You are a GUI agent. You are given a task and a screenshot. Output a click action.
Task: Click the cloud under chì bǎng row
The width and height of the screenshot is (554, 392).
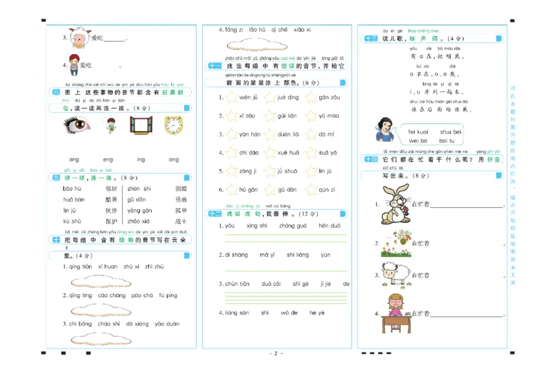[101, 339]
